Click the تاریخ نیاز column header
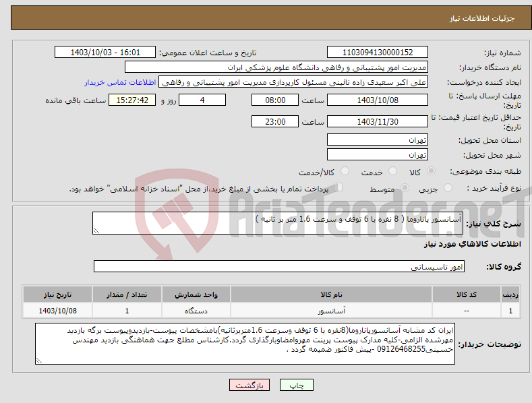This screenshot has height=403, width=532. (58, 294)
